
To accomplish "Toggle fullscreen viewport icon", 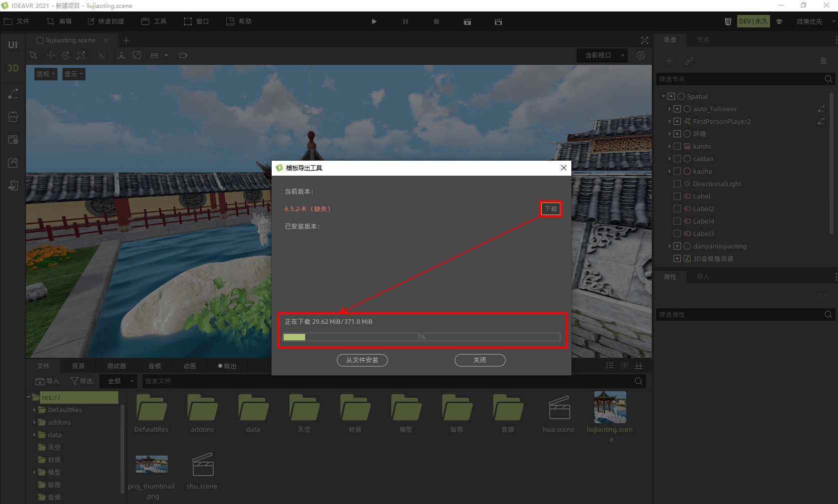I will pos(645,40).
